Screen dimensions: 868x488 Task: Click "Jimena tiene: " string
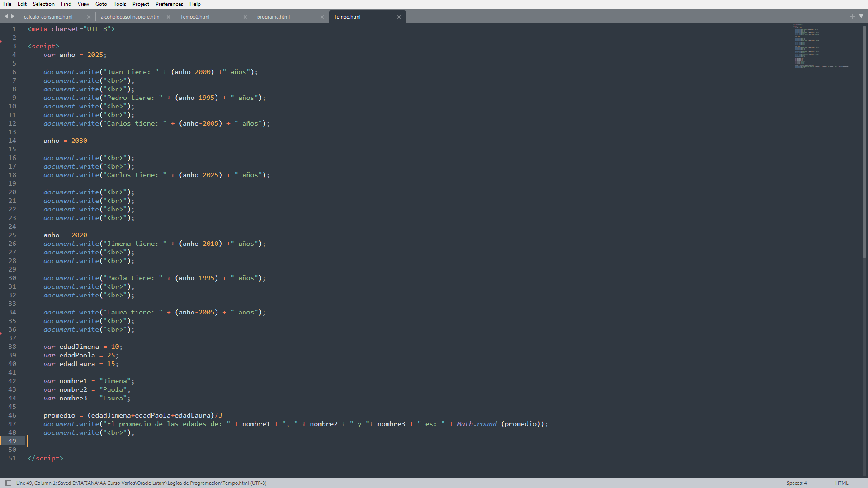pos(135,244)
